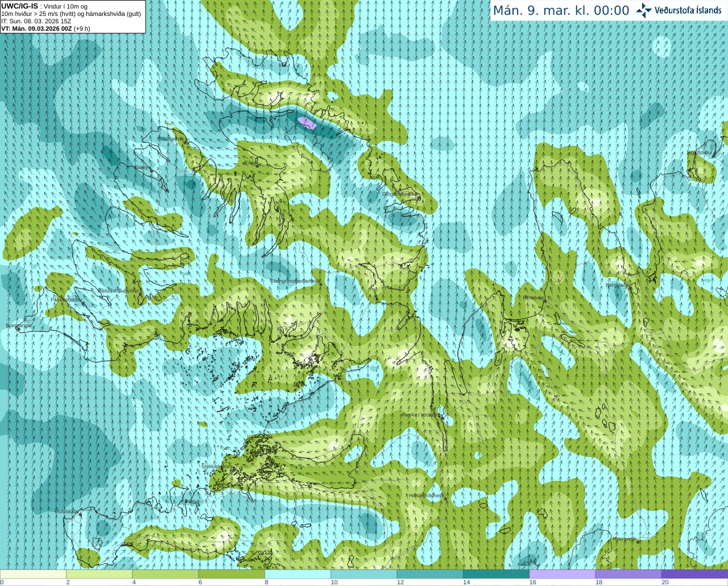Viewport: 728px width, 586px height.
Task: Click the lavender high-wind patch on the map
Action: pos(307,122)
